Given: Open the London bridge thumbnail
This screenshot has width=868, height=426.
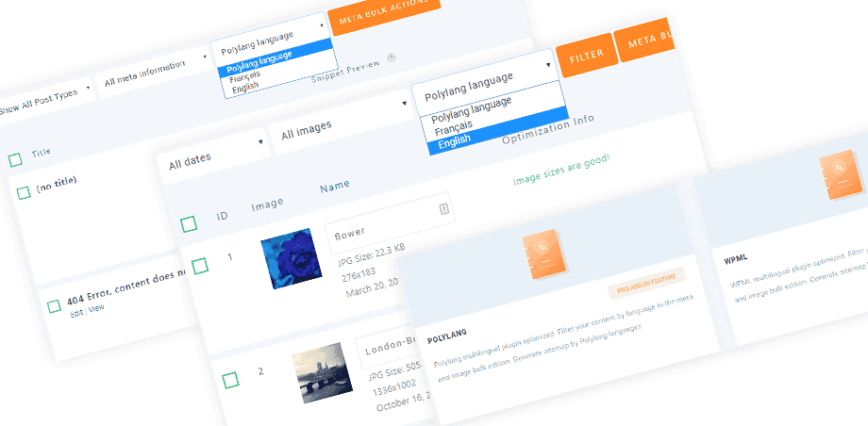Looking at the screenshot, I should coord(322,372).
